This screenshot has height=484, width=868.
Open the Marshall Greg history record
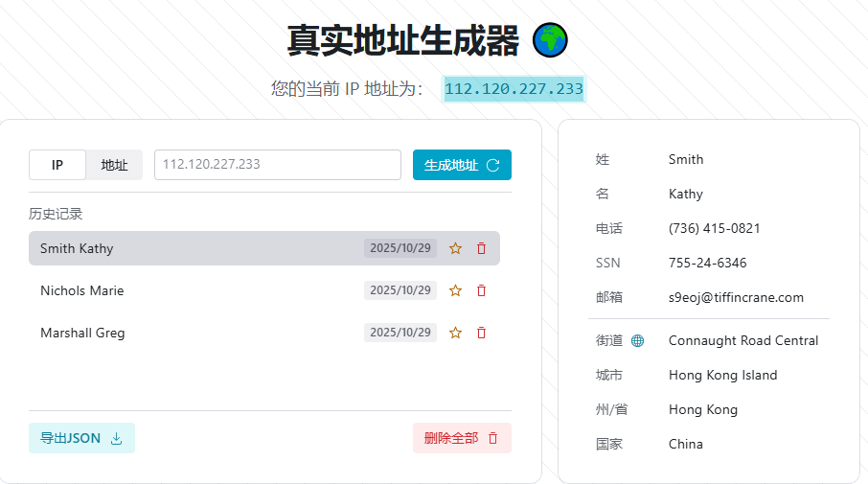pos(192,333)
